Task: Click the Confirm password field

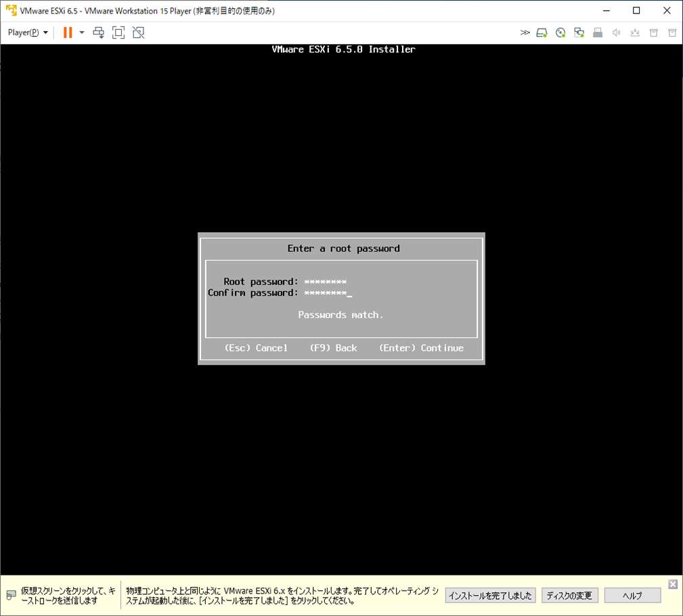Action: [328, 293]
